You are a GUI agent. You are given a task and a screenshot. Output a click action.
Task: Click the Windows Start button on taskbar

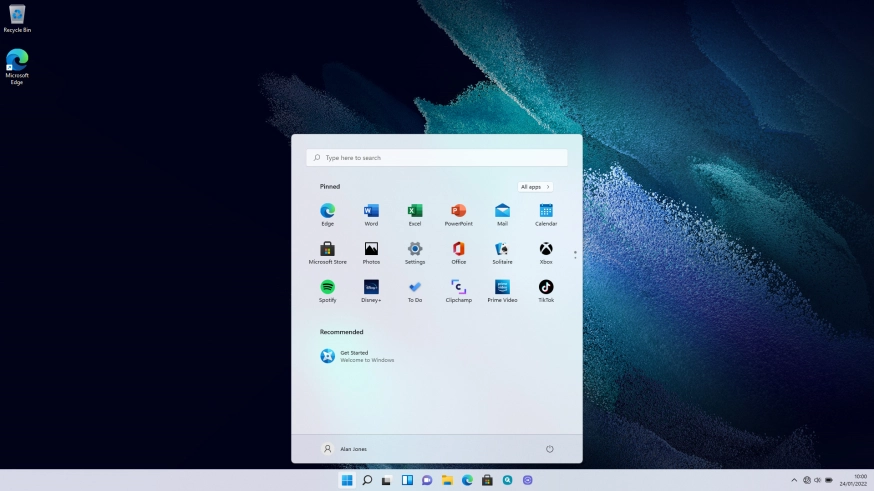click(347, 481)
